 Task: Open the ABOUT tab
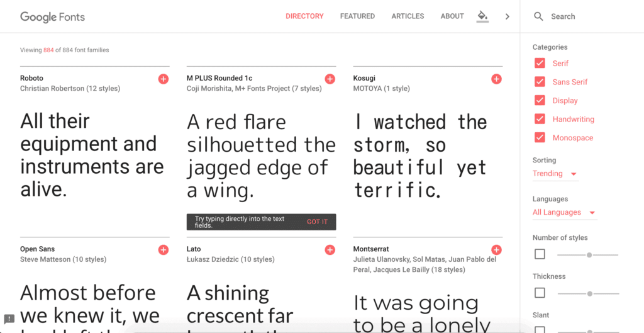coord(452,16)
